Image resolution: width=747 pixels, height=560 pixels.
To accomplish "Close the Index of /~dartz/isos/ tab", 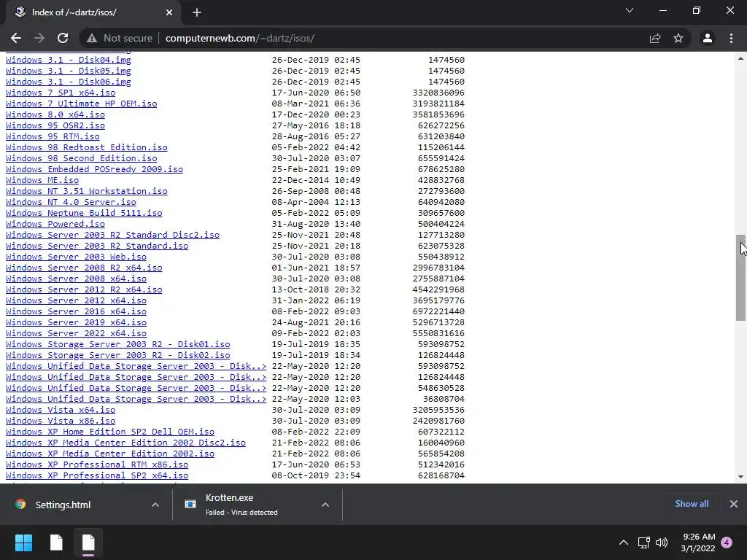I will pyautogui.click(x=169, y=12).
